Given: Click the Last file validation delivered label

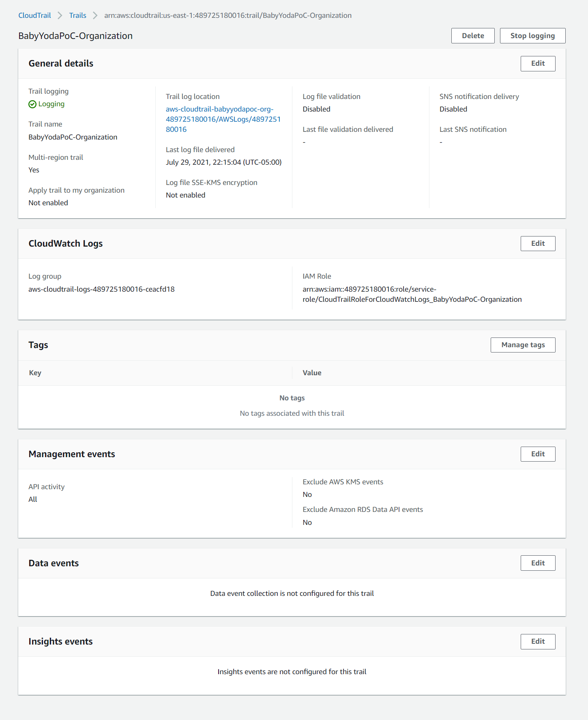Looking at the screenshot, I should [348, 129].
